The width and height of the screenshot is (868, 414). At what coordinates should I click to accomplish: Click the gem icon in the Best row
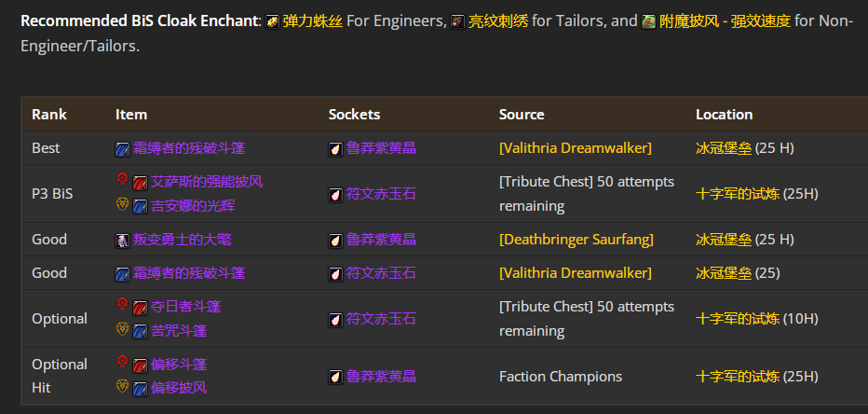tap(335, 148)
